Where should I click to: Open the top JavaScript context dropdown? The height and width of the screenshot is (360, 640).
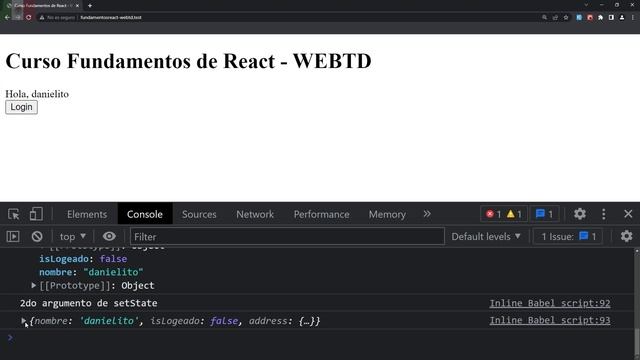tap(72, 237)
